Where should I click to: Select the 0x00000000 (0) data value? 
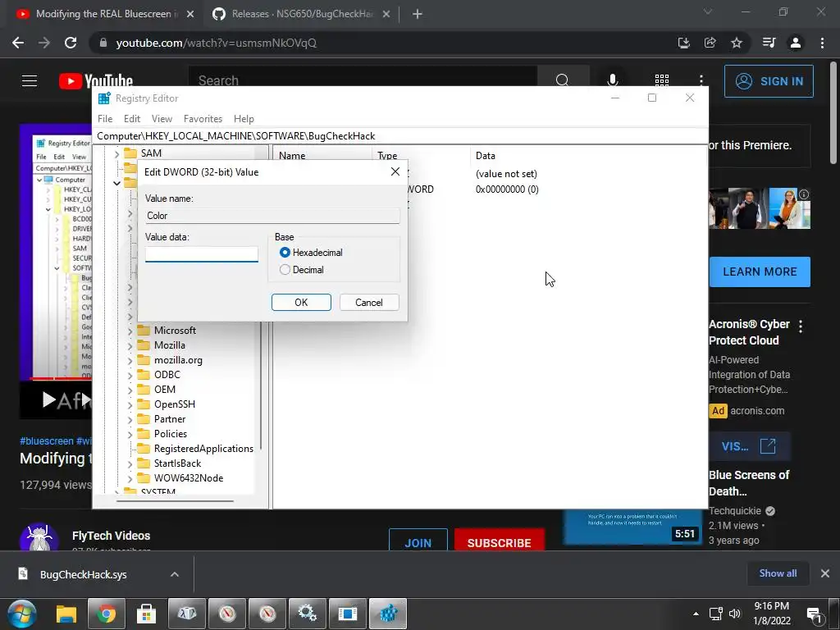point(507,189)
